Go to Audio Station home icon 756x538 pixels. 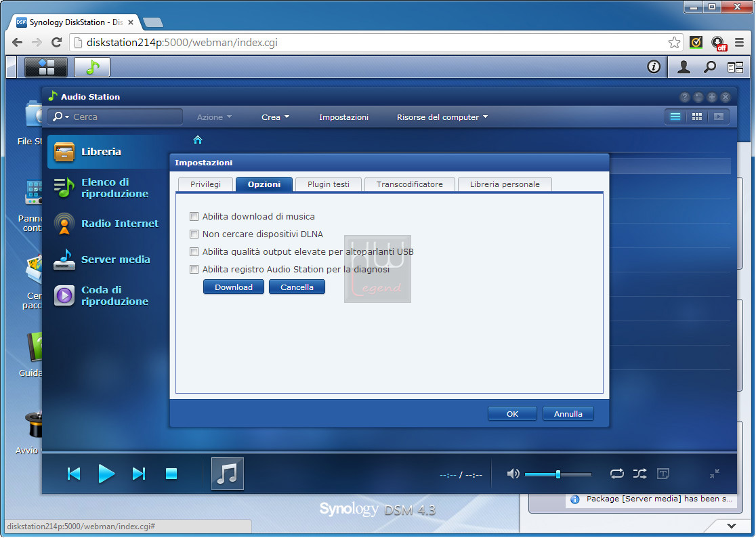[x=198, y=140]
